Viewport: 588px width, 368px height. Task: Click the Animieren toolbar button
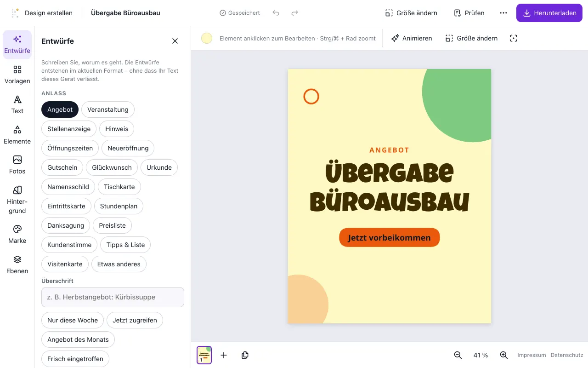(x=412, y=38)
